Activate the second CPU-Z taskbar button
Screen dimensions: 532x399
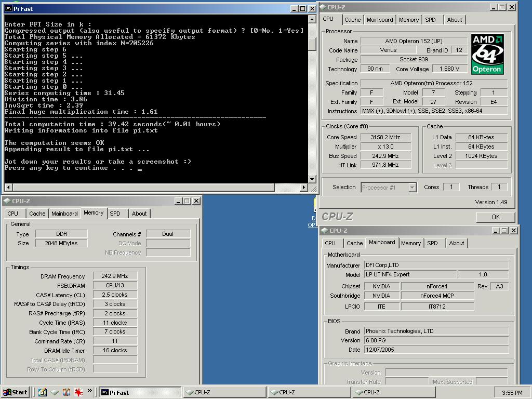(x=310, y=393)
